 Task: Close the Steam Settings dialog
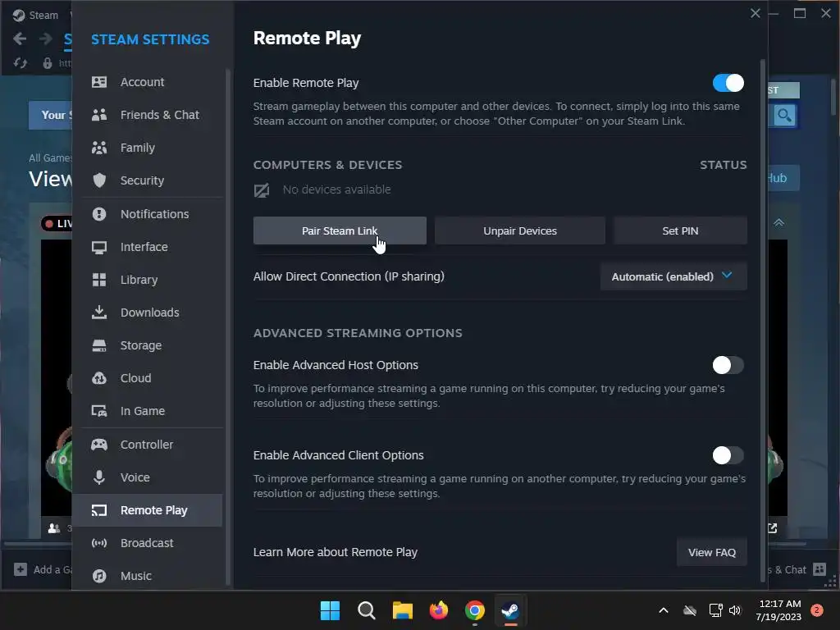[x=756, y=13]
